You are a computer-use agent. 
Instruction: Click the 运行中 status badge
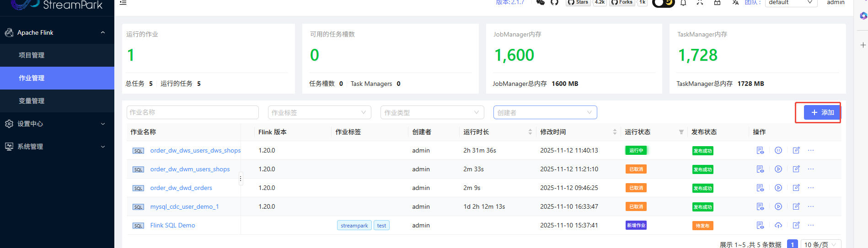click(636, 150)
